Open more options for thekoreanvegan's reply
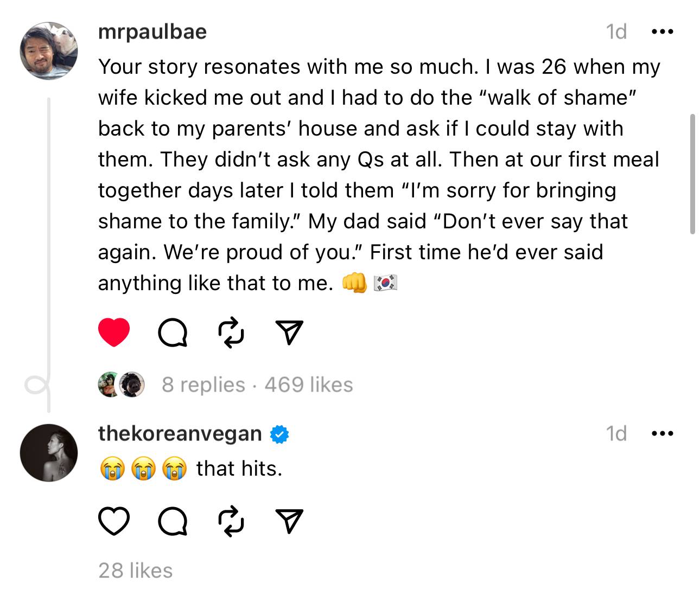The width and height of the screenshot is (700, 608). pyautogui.click(x=662, y=433)
